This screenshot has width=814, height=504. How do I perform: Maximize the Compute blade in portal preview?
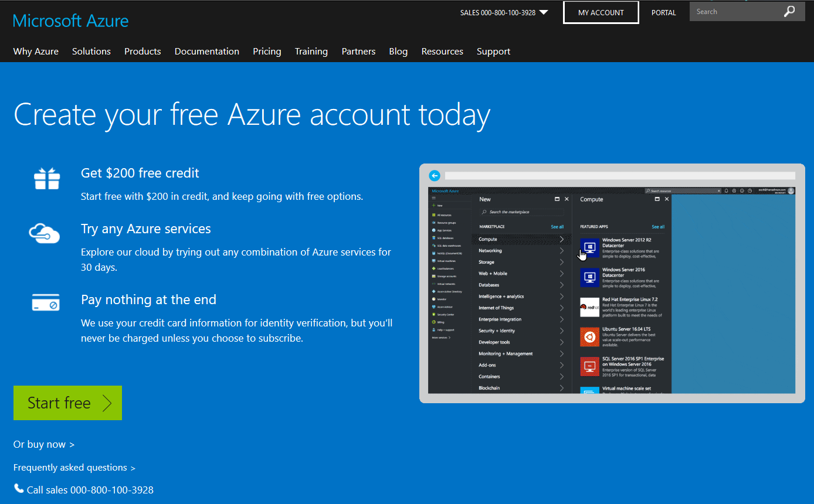657,199
